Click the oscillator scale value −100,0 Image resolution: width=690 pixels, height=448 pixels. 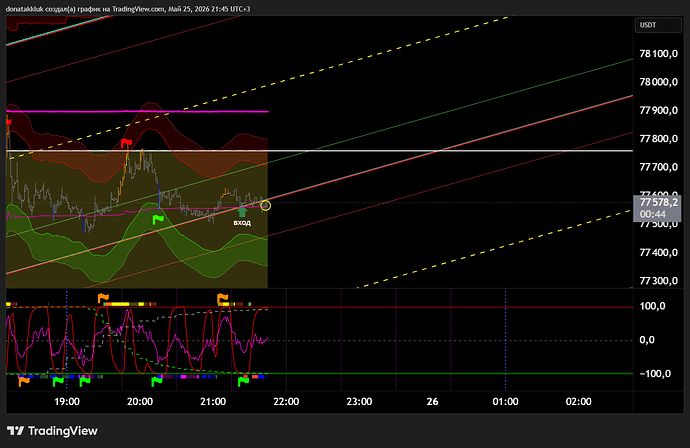tap(655, 374)
